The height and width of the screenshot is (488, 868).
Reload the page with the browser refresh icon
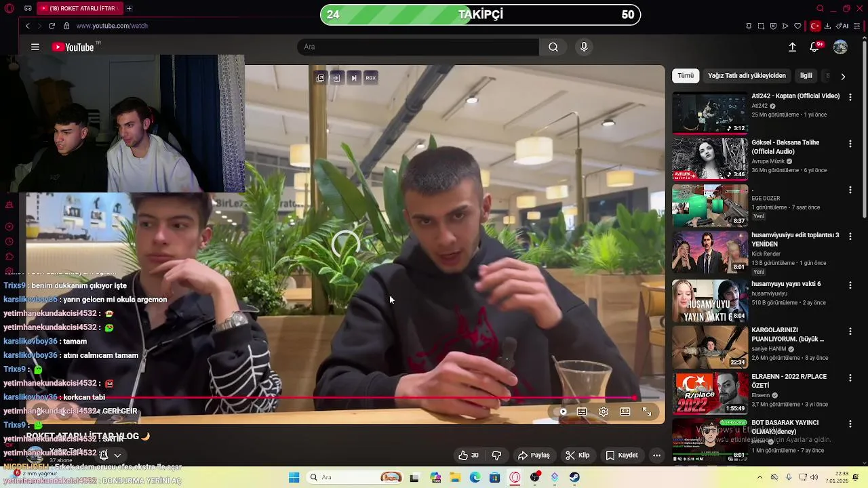pyautogui.click(x=52, y=26)
